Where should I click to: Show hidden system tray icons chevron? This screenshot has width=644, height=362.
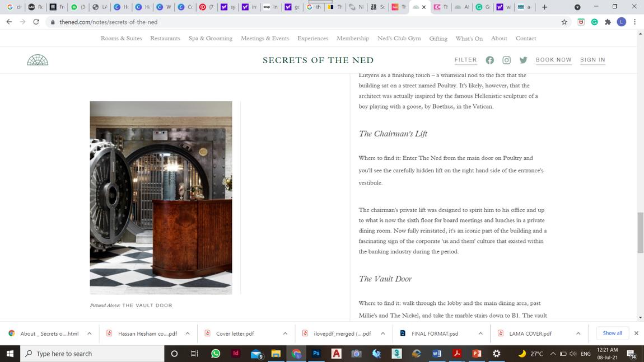553,354
